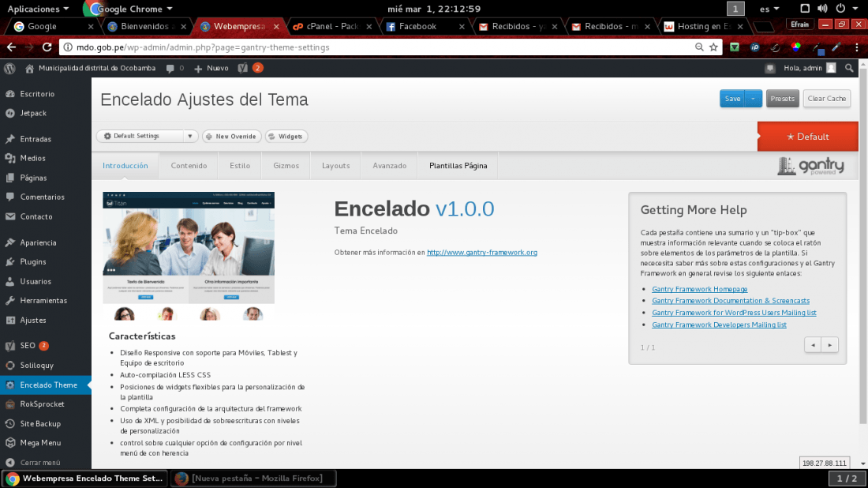The height and width of the screenshot is (488, 868).
Task: Click Municipalidad distrital de Ocobamba site link
Action: tap(90, 68)
